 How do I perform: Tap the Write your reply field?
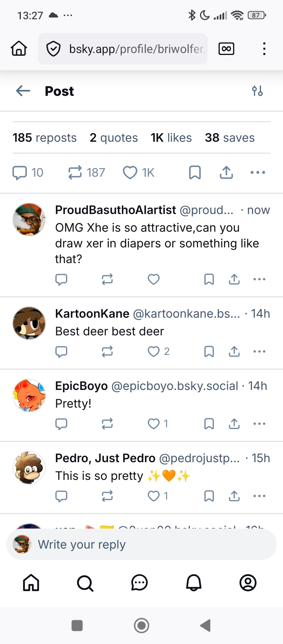coord(141,545)
